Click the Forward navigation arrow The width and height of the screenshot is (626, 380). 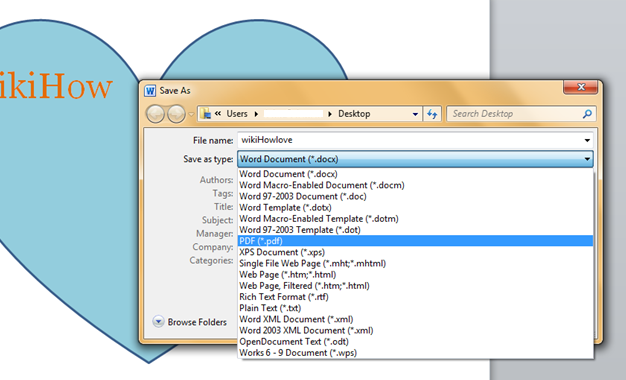click(x=176, y=114)
